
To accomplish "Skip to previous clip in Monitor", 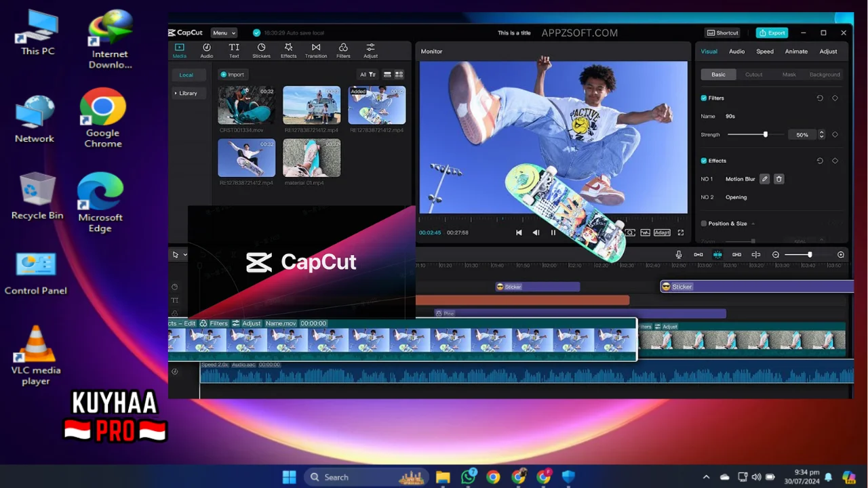I will (x=519, y=232).
